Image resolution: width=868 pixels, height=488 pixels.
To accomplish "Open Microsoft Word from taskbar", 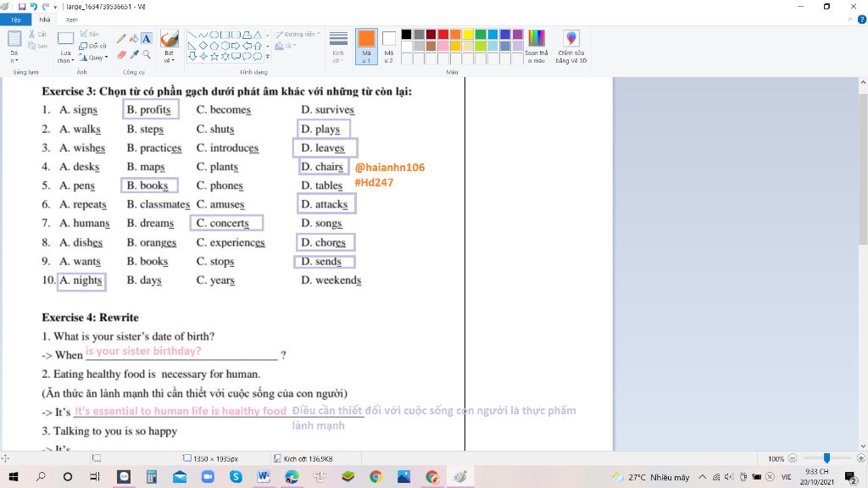I will click(264, 476).
